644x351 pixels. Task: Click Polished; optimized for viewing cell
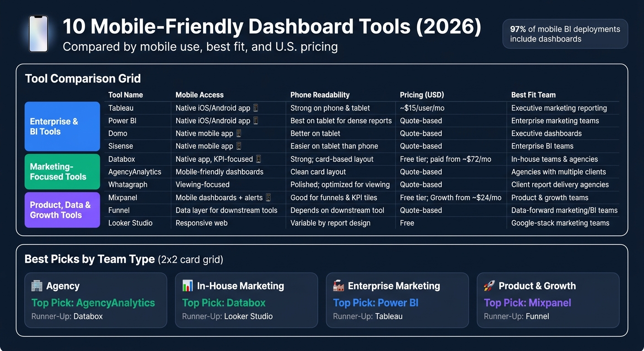tap(340, 185)
